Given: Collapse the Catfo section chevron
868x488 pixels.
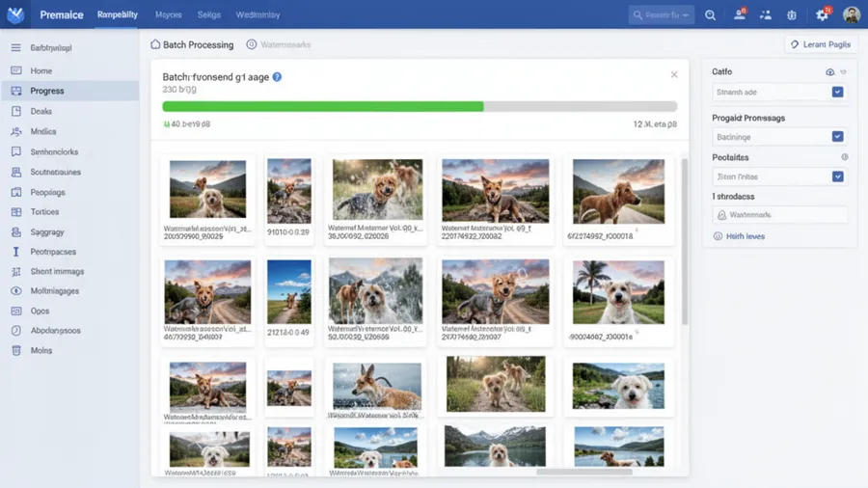Looking at the screenshot, I should pos(843,72).
